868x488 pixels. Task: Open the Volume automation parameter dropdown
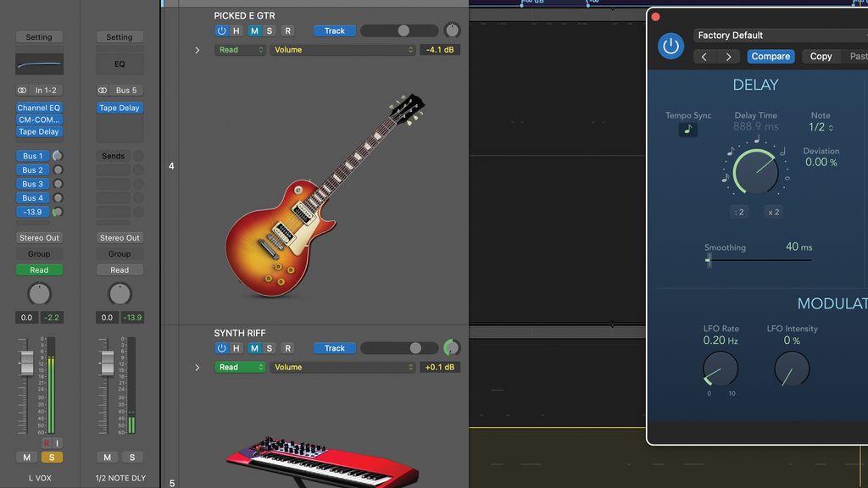click(343, 49)
